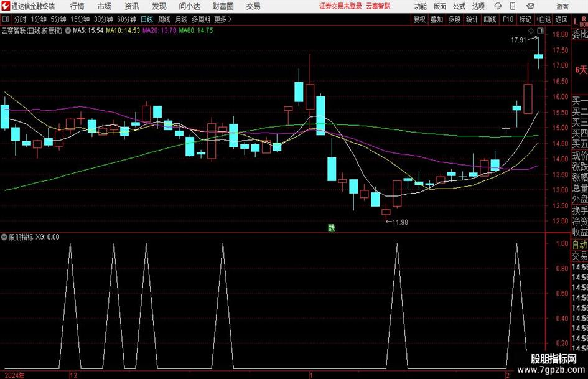Click the green 跌 marker below chart
Image resolution: width=588 pixels, height=379 pixels.
(x=332, y=228)
